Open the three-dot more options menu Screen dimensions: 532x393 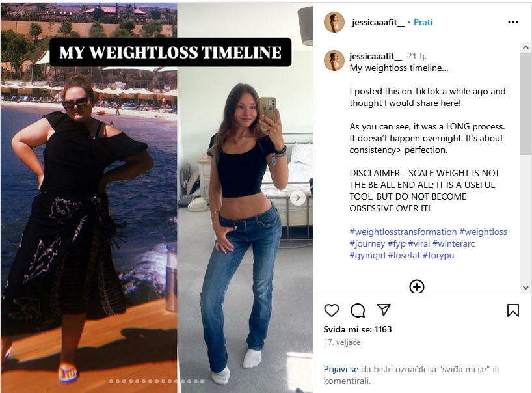click(512, 22)
